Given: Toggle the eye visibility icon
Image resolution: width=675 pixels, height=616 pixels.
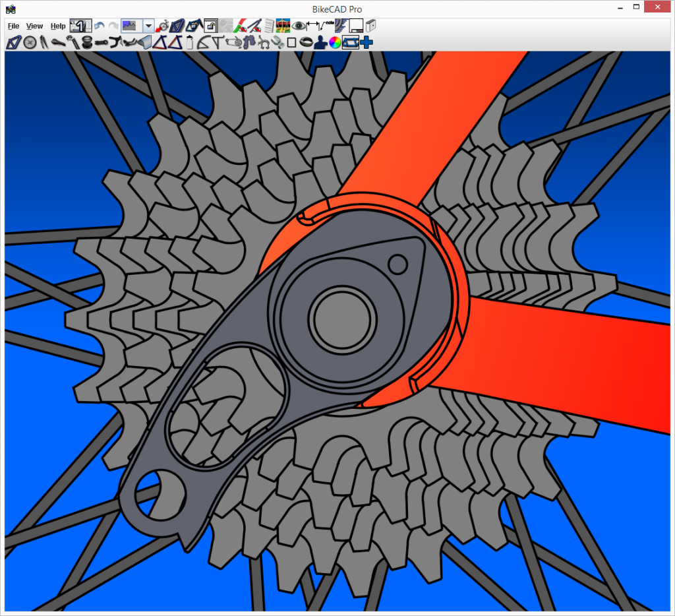Looking at the screenshot, I should pos(299,26).
